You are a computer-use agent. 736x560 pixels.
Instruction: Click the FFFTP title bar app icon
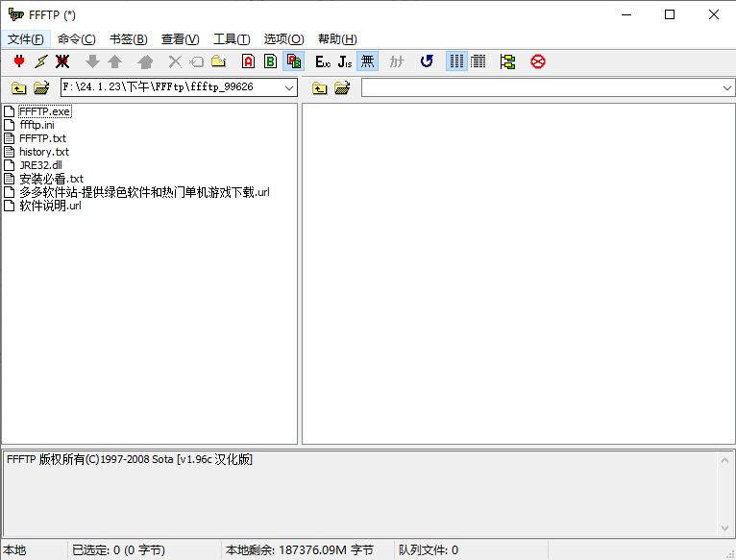coord(16,14)
